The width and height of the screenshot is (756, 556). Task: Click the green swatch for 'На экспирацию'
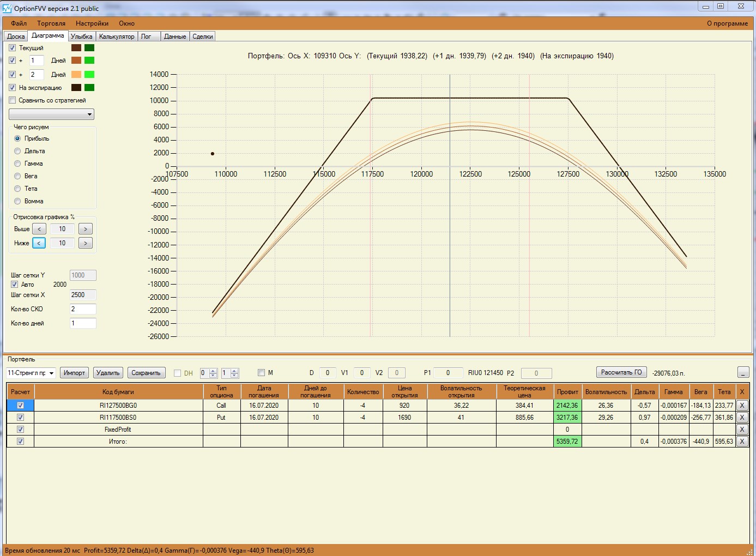(89, 88)
